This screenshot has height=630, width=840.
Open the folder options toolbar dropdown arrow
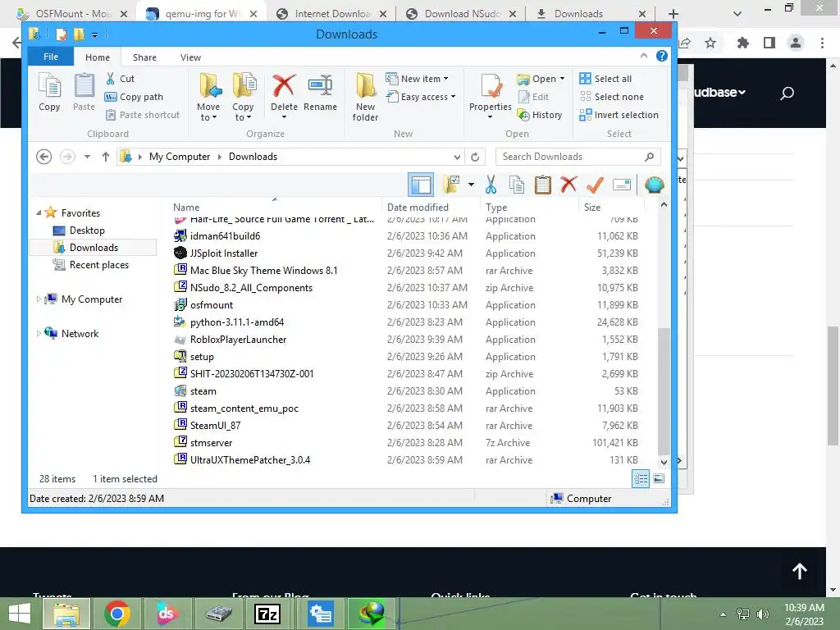pyautogui.click(x=471, y=185)
